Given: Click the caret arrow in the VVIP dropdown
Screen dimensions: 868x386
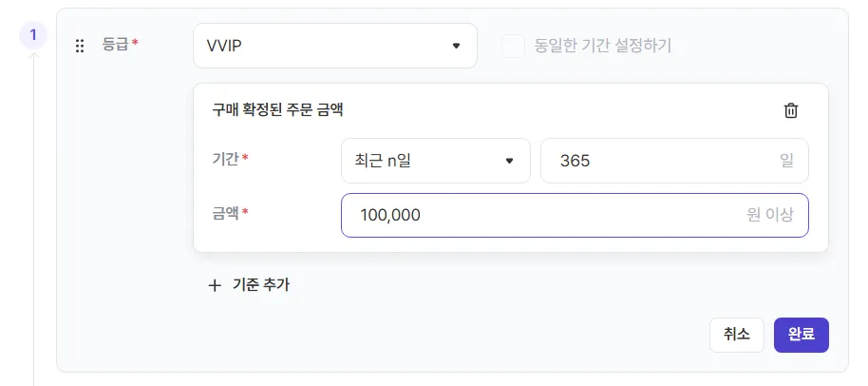Looking at the screenshot, I should click(x=456, y=46).
